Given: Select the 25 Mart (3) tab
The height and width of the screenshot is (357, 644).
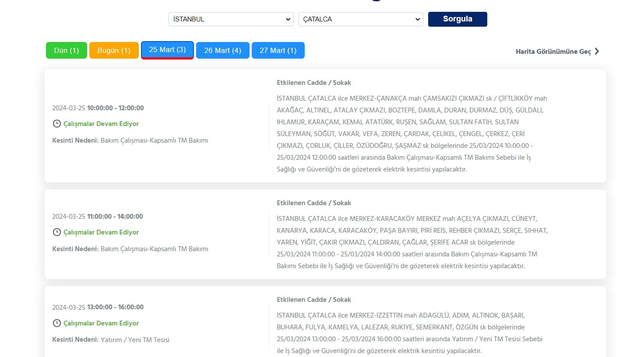Looking at the screenshot, I should [167, 50].
